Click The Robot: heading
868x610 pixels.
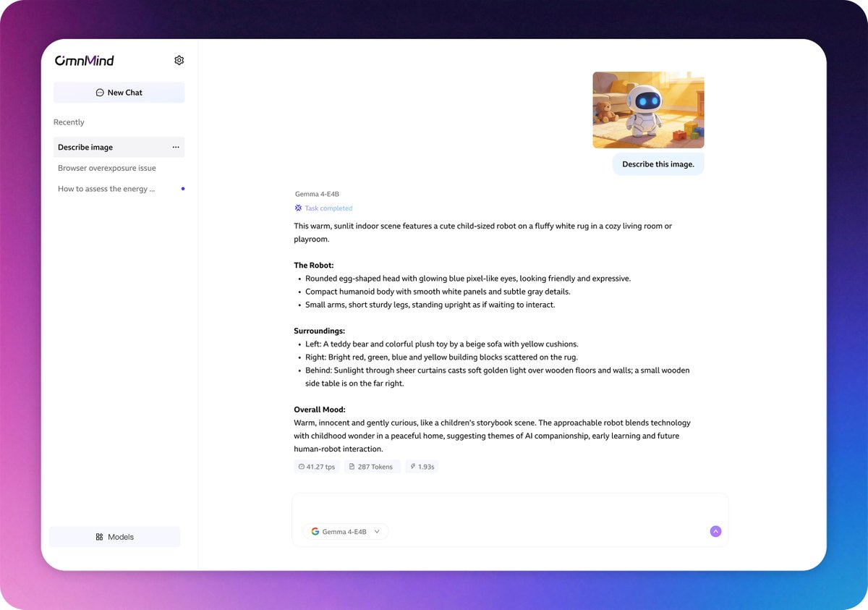click(x=314, y=266)
